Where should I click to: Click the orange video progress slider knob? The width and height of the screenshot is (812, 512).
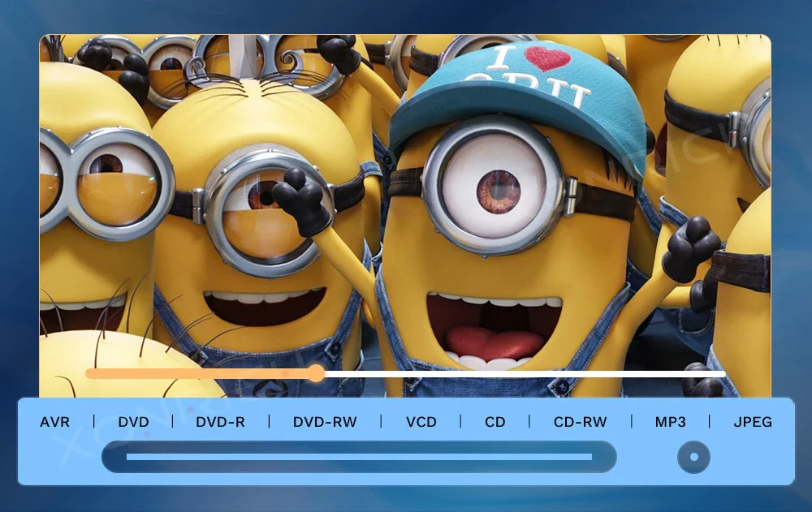click(316, 373)
